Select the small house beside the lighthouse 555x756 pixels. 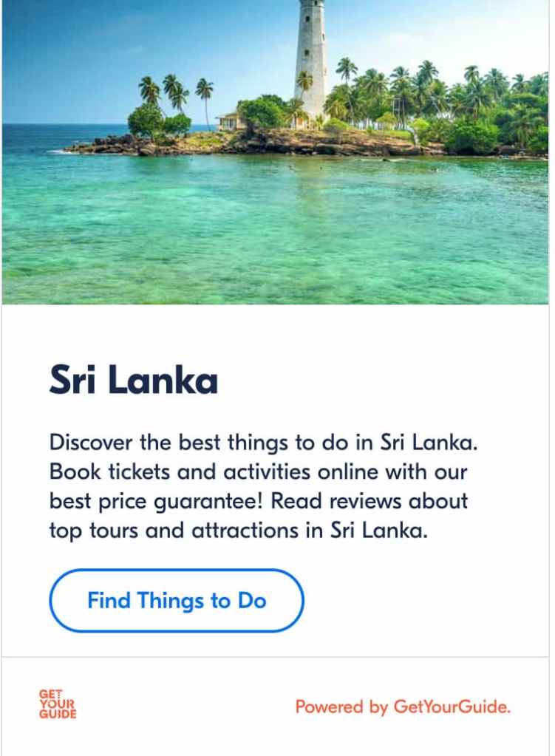pyautogui.click(x=232, y=120)
